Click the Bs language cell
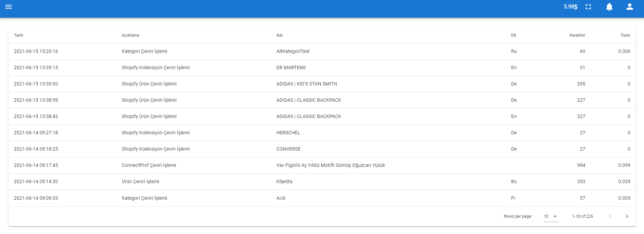Image resolution: width=644 pixels, height=234 pixels. tap(514, 182)
